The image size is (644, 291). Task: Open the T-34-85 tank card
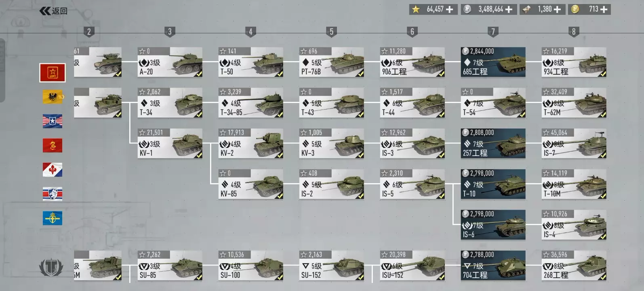click(x=251, y=103)
